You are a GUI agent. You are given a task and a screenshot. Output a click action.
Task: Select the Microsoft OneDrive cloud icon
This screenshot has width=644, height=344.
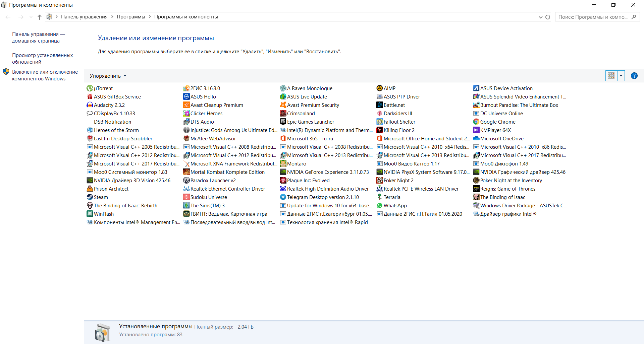click(476, 139)
